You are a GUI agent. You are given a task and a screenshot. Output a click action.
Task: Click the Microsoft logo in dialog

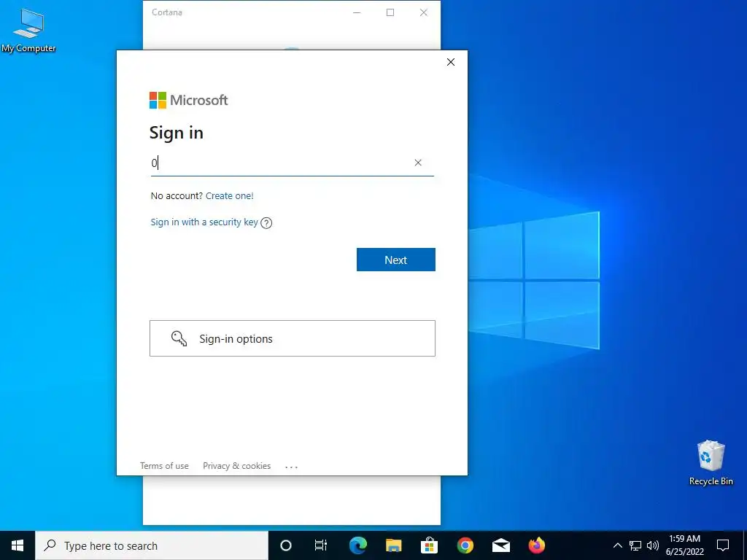189,101
